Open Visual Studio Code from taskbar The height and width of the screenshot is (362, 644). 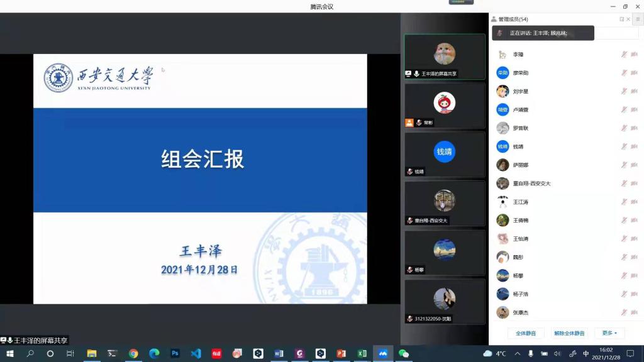click(196, 354)
